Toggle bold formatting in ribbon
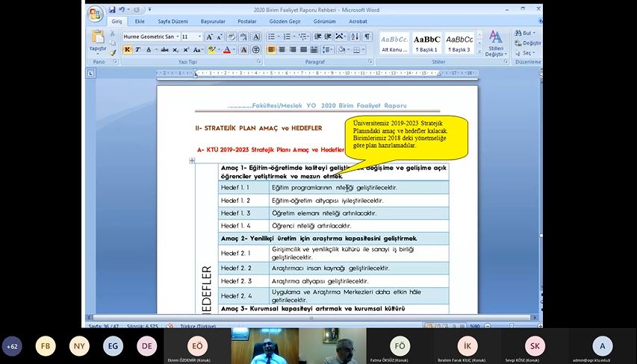The height and width of the screenshot is (364, 637). point(127,50)
